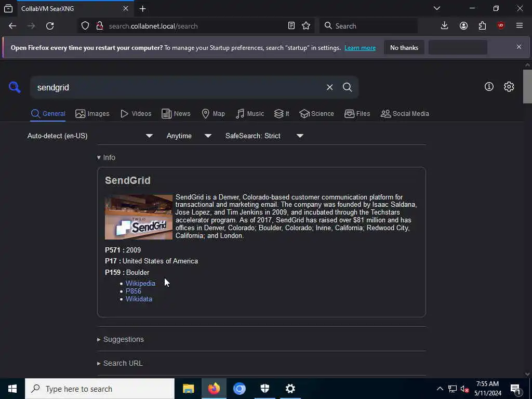The height and width of the screenshot is (399, 532).
Task: Open the Firefox hamburger menu
Action: [520, 26]
